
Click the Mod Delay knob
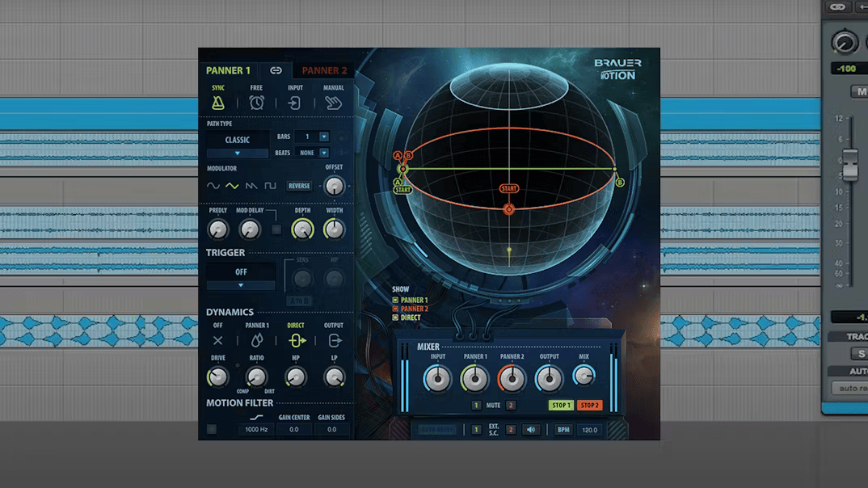tap(250, 229)
